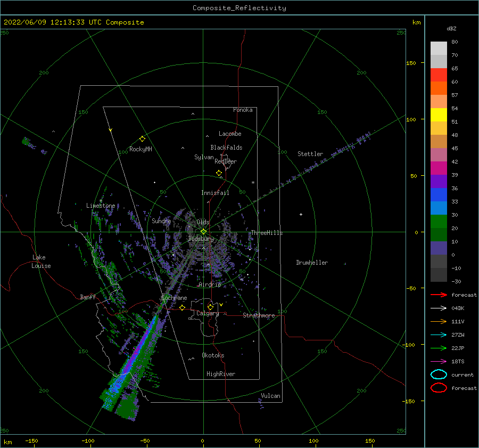Click the RedDeer city label
Screen dimensions: 479x448
click(226, 161)
